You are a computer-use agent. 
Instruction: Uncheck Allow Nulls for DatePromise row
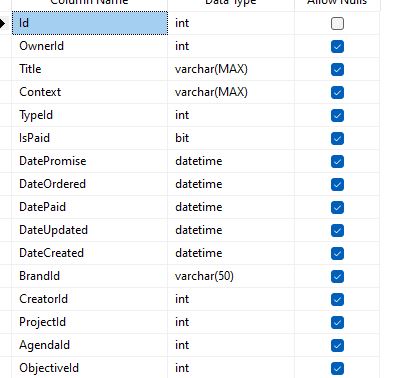(337, 161)
